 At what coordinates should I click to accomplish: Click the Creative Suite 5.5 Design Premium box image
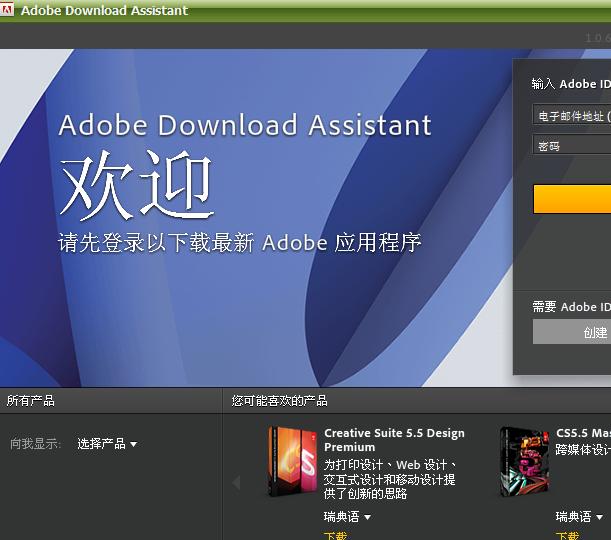[x=292, y=461]
